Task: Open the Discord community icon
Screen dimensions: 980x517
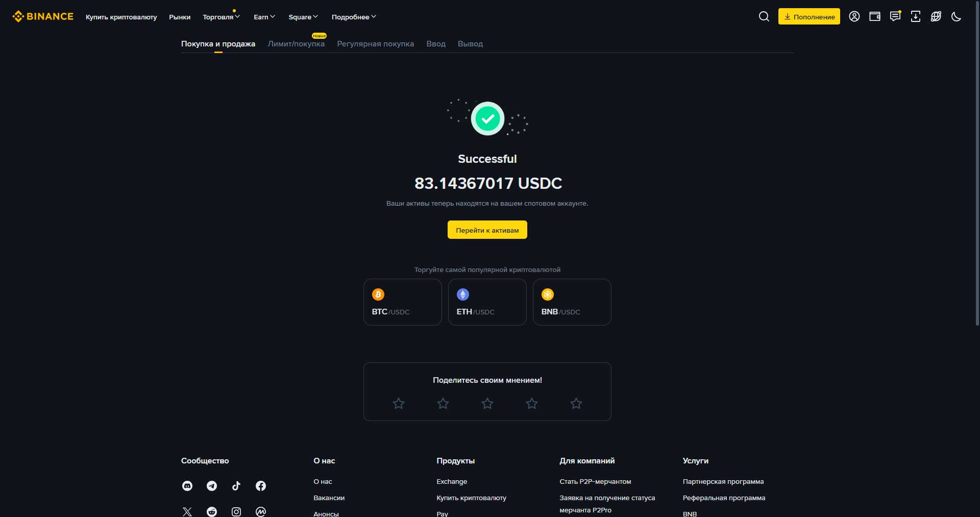Action: pyautogui.click(x=187, y=486)
